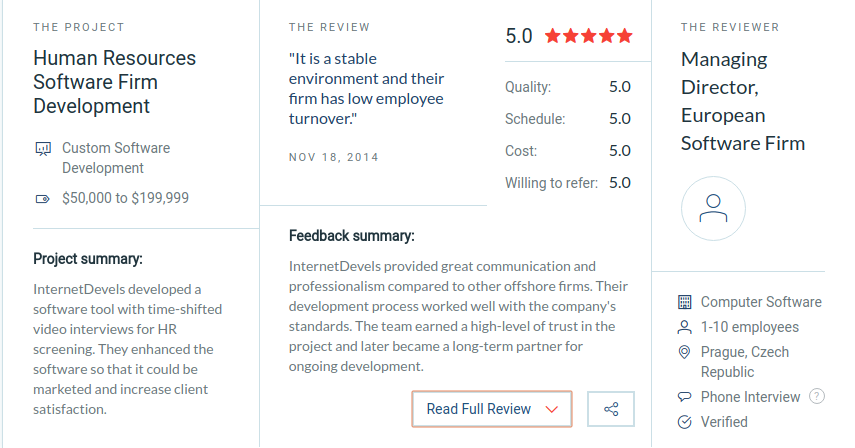
Task: Click the Verified checkmark icon
Action: tap(684, 422)
